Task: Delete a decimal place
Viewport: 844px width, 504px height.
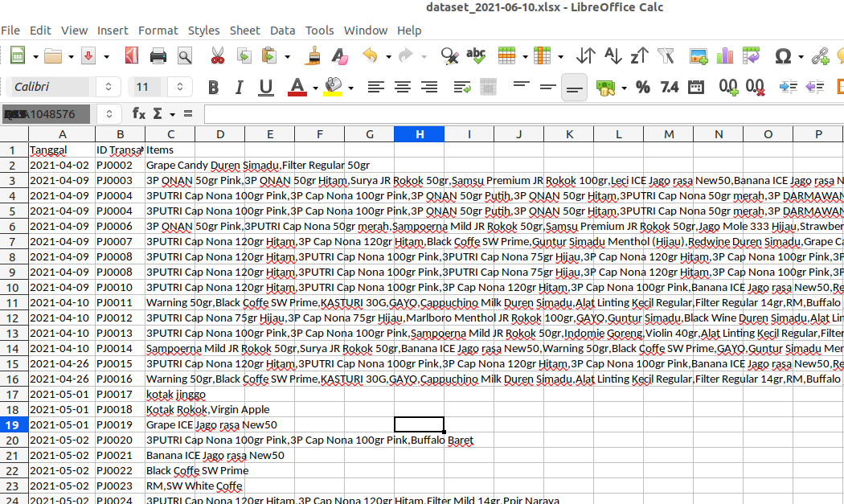Action: click(x=756, y=87)
